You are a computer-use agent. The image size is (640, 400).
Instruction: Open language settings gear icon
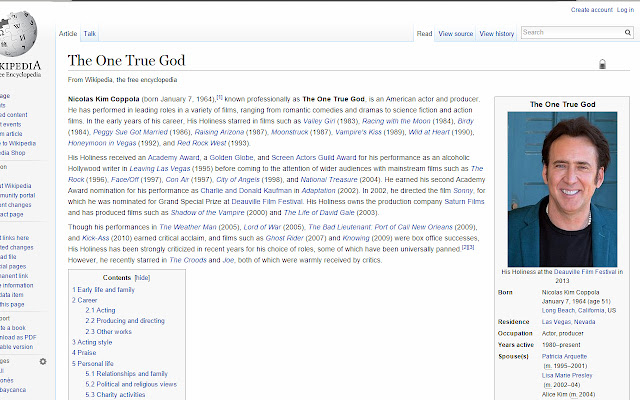pyautogui.click(x=42, y=361)
